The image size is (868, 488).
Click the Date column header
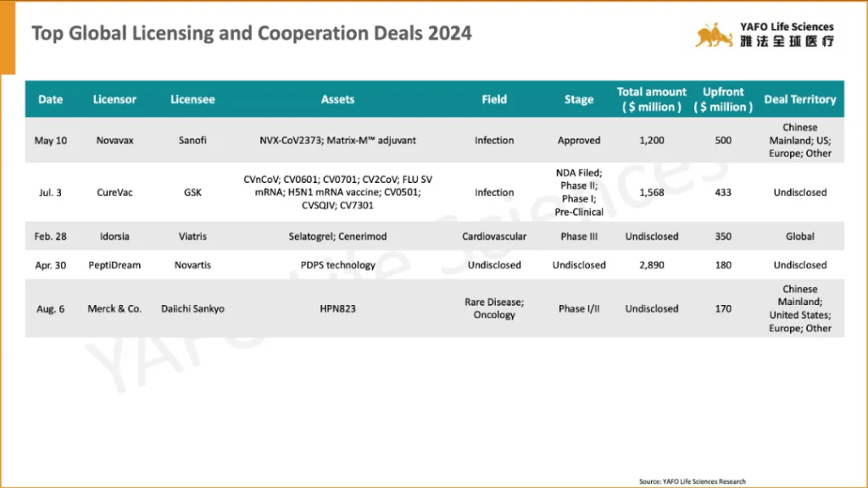point(51,99)
